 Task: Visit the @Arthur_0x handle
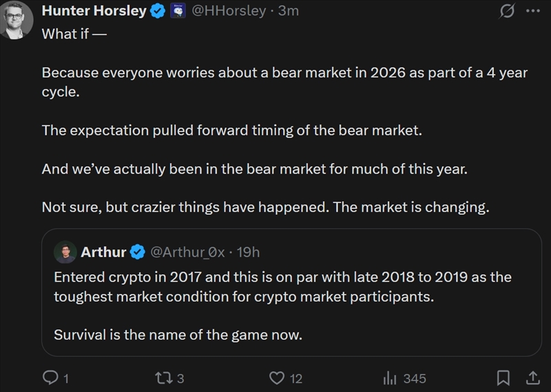tap(187, 252)
